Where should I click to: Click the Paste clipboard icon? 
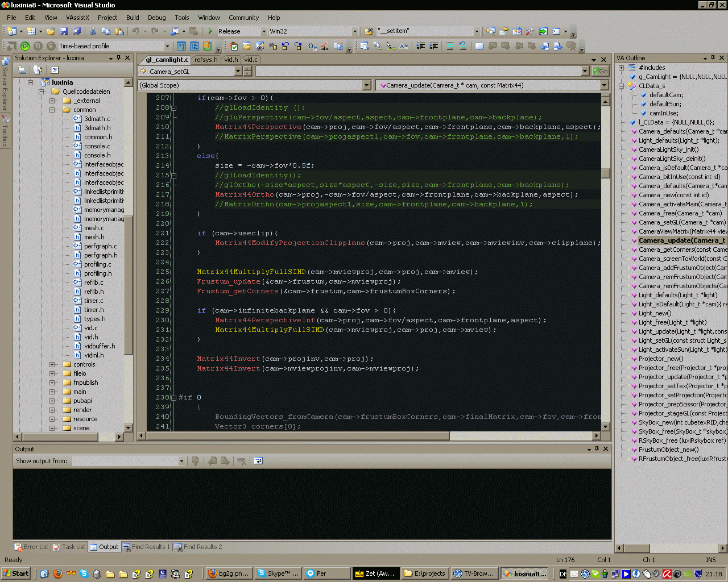tap(119, 31)
